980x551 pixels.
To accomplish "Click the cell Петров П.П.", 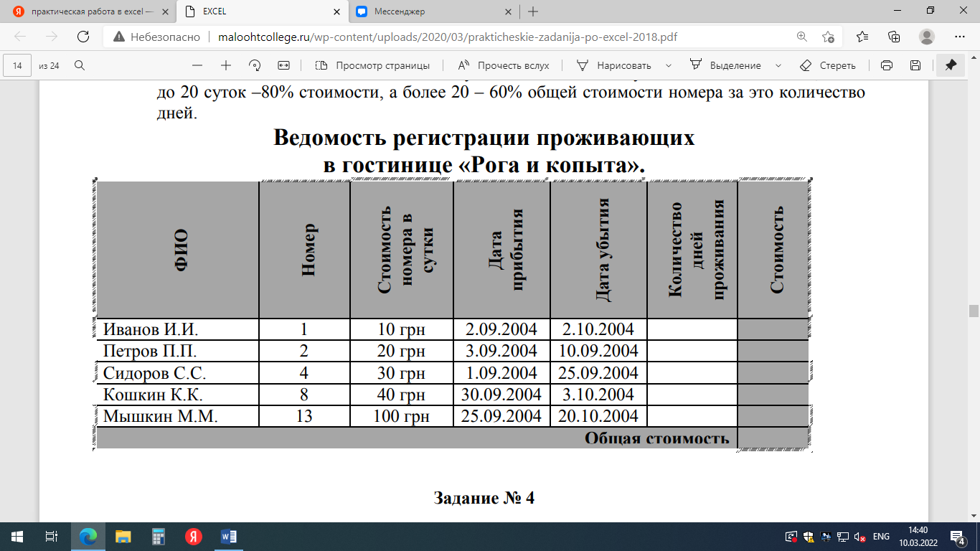I will click(177, 351).
